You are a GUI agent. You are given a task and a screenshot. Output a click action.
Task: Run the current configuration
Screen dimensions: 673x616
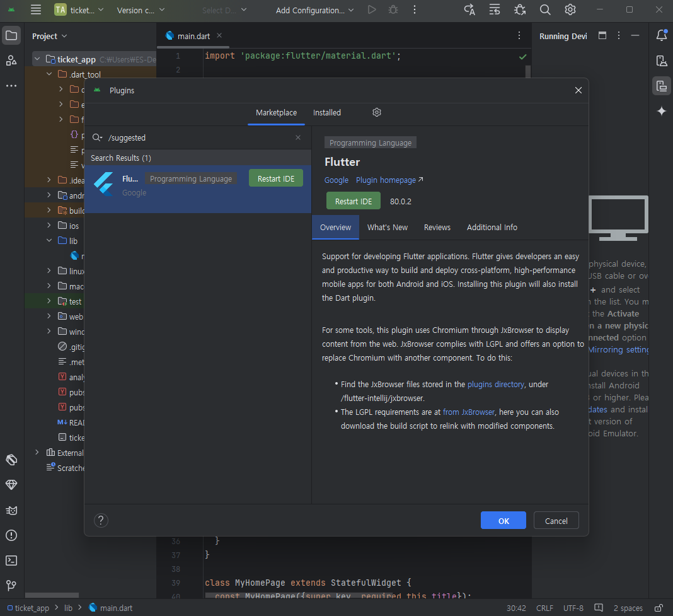pos(372,10)
